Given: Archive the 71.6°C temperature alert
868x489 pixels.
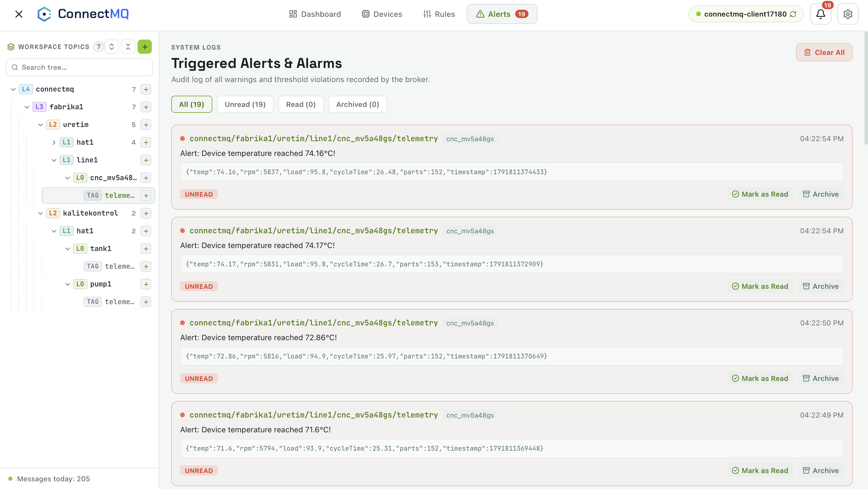Looking at the screenshot, I should click(820, 470).
